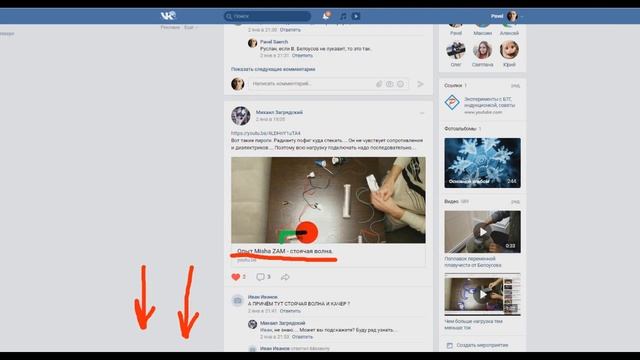This screenshot has width=640, height=360.
Task: Click the send arrow icon next to comment box
Action: click(420, 84)
